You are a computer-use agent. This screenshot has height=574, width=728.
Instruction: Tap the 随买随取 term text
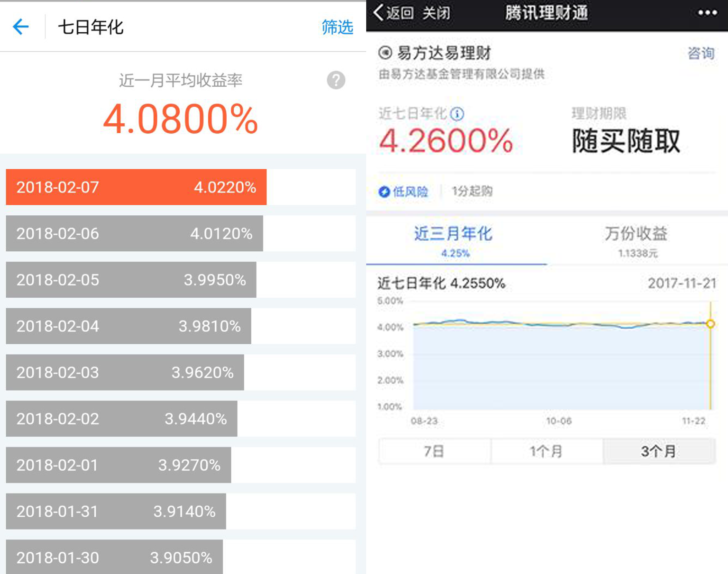[x=626, y=141]
